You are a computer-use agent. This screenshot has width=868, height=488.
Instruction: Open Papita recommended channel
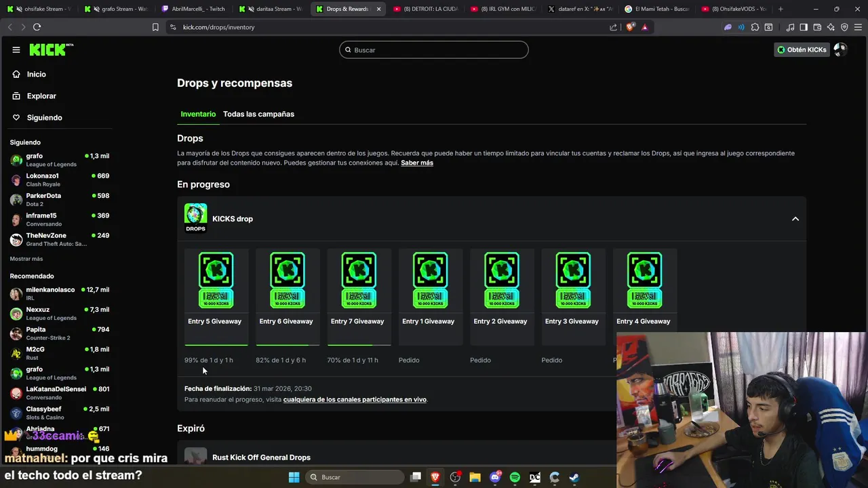click(x=60, y=333)
